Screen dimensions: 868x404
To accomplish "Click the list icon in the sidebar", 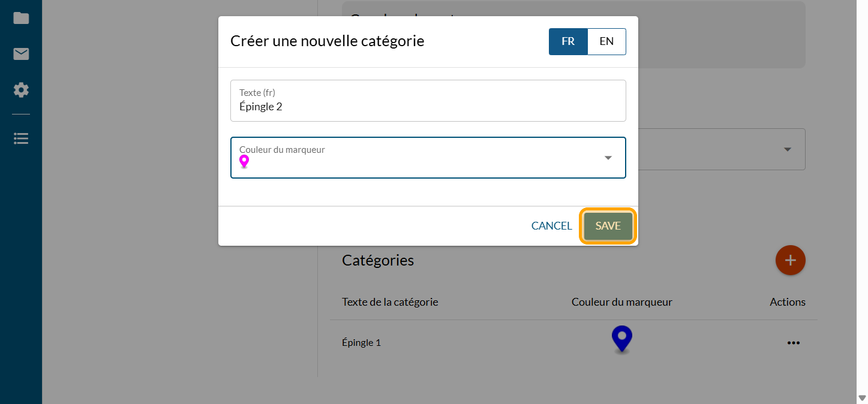I will [x=21, y=138].
